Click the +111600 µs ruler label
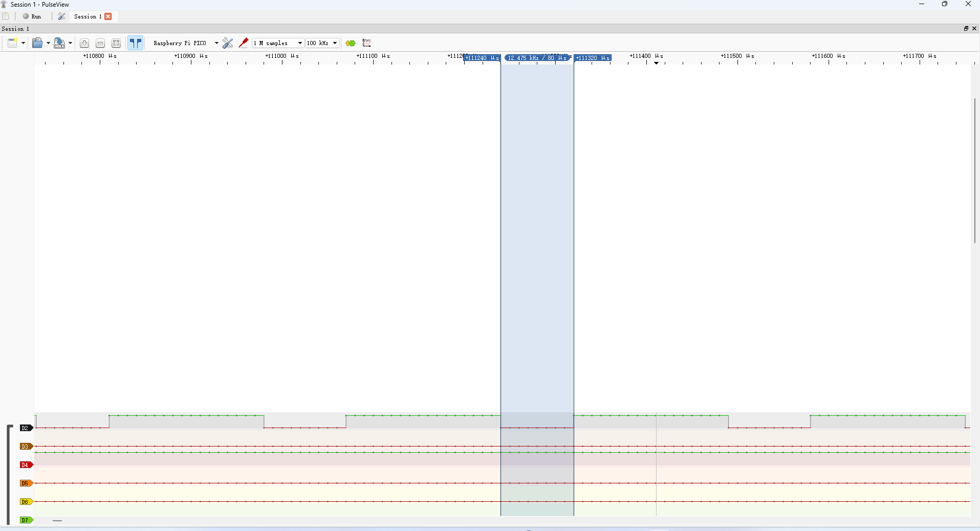 click(x=829, y=56)
